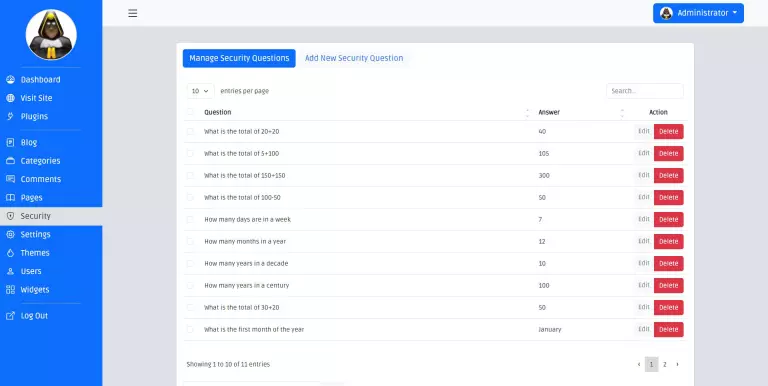Click the Search input field
768x386 pixels.
click(645, 91)
